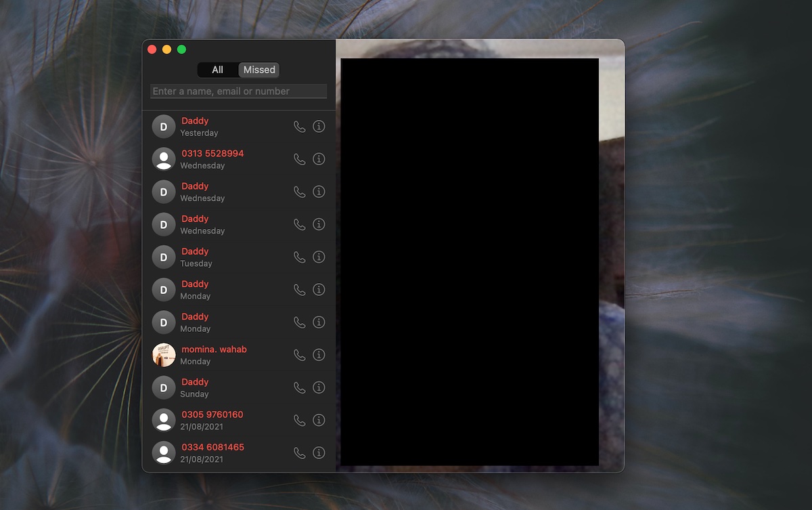Open info for momina. wahab
This screenshot has height=510, width=812.
[x=319, y=355]
